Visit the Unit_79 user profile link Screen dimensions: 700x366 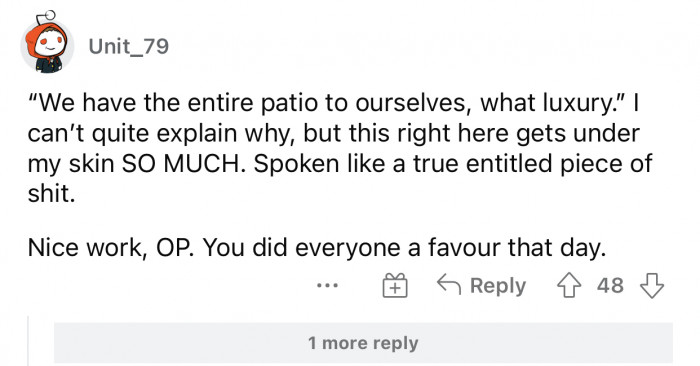[x=129, y=46]
